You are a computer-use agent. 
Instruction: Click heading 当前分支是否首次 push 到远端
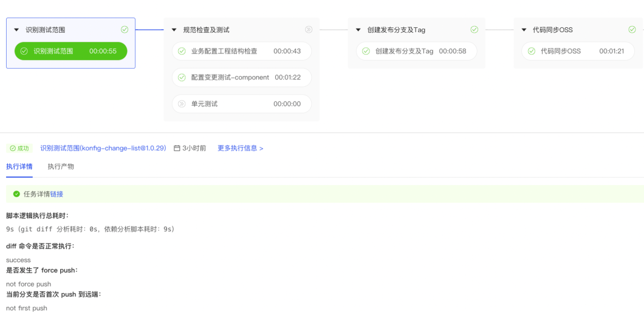pyautogui.click(x=53, y=294)
